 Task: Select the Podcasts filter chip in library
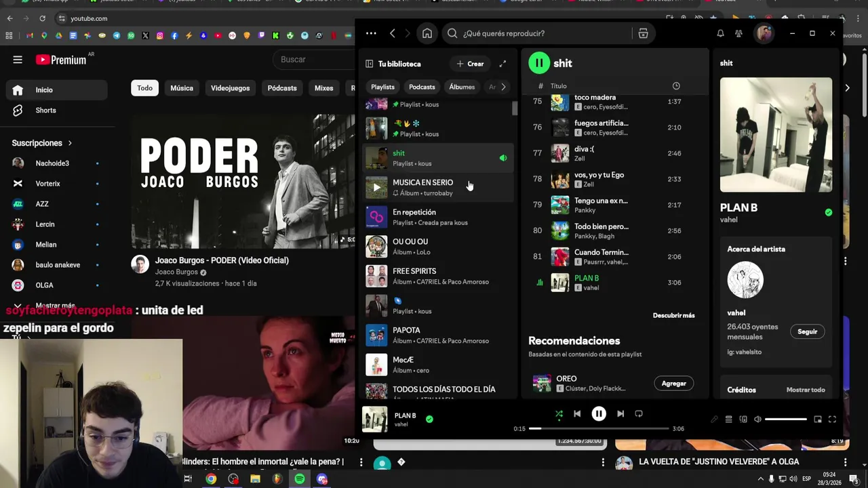tap(422, 87)
